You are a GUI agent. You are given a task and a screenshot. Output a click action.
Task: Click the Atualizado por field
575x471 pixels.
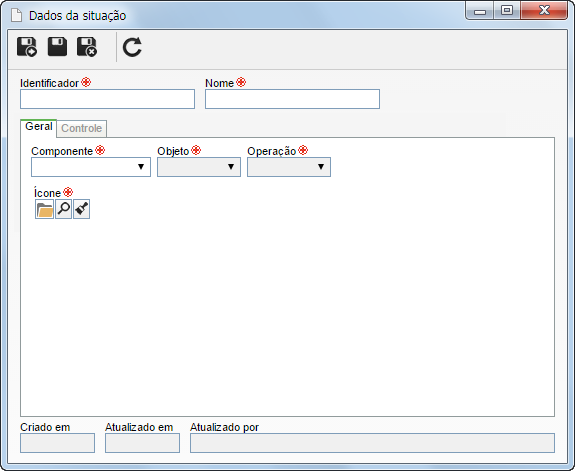click(372, 443)
